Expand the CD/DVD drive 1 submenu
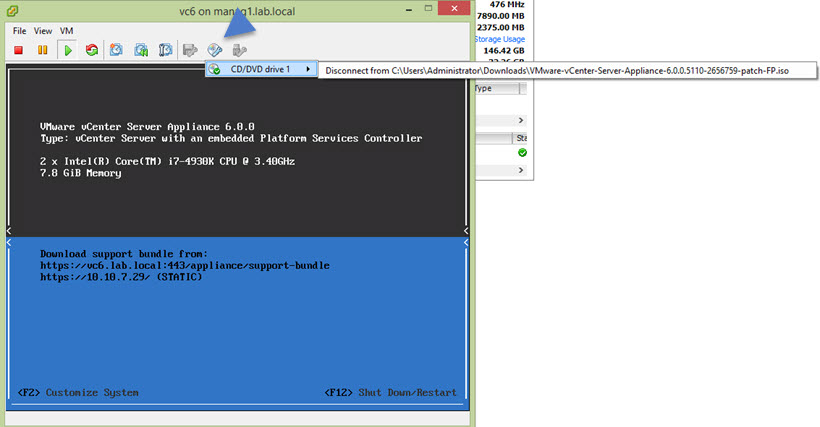Screen dimensions: 820x427 point(261,69)
